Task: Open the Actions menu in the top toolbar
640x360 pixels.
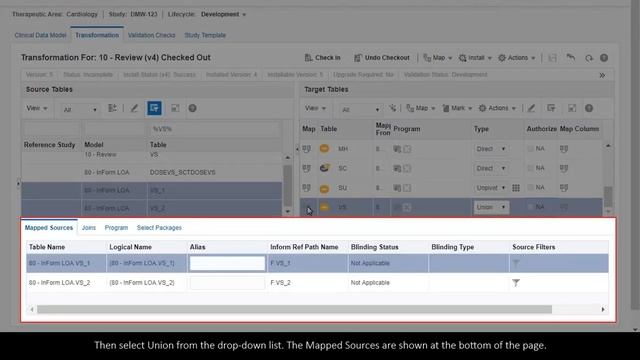Action: (517, 58)
